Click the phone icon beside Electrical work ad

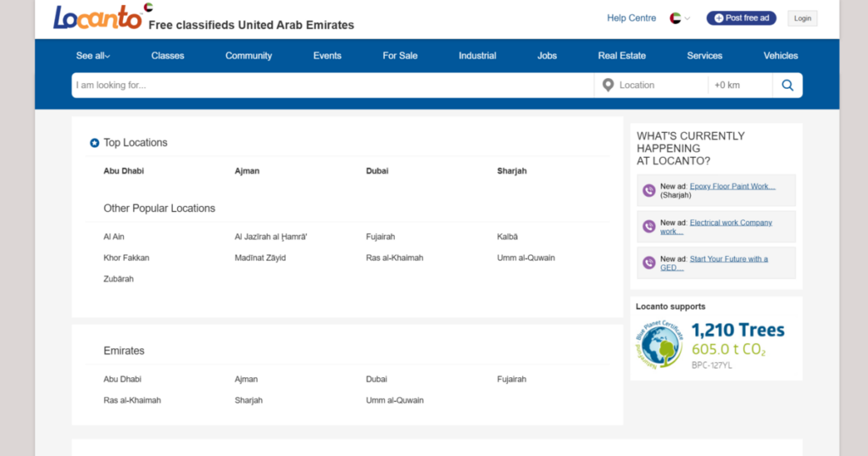[648, 226]
